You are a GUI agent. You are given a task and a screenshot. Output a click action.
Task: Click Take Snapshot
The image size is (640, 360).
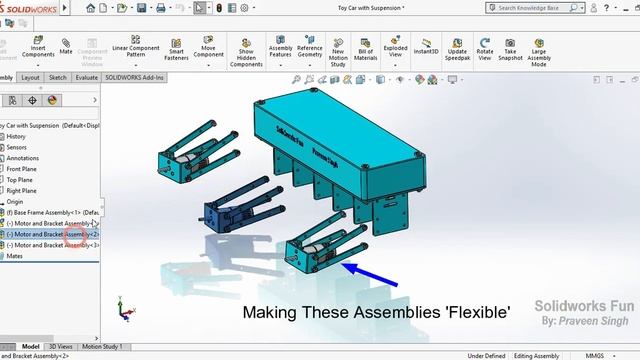[510, 49]
